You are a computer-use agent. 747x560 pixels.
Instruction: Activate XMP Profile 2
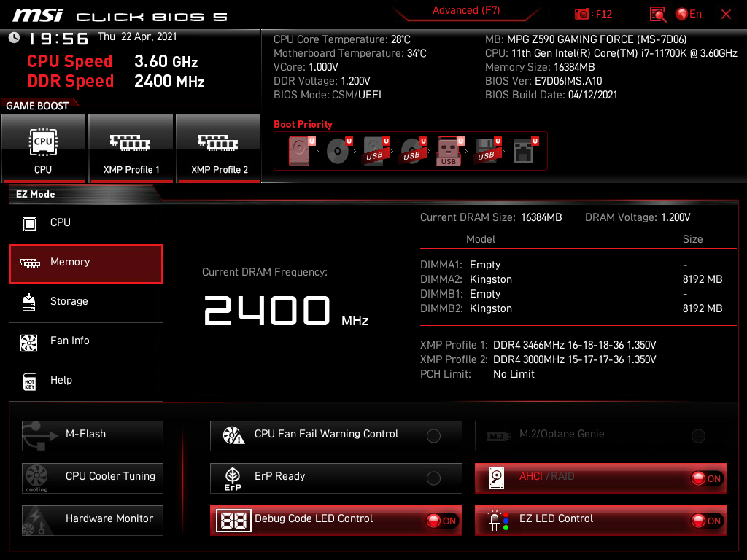coord(219,149)
